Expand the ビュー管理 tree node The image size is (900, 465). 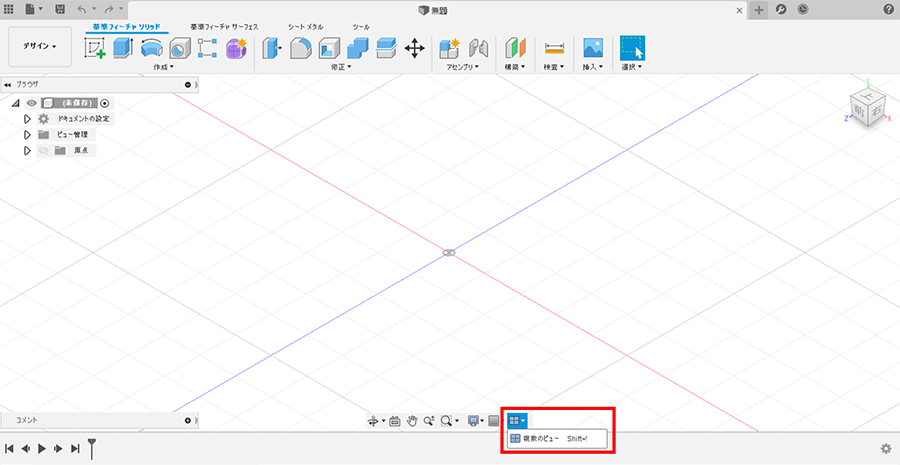pyautogui.click(x=28, y=135)
